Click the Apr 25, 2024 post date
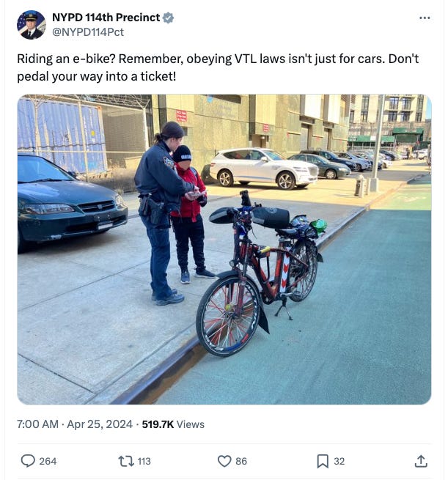This screenshot has height=480, width=448. [x=100, y=424]
